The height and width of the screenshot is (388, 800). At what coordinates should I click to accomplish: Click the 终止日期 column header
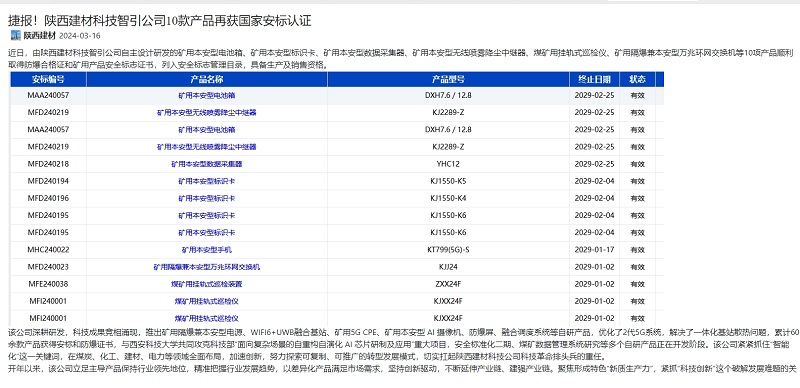[594, 79]
